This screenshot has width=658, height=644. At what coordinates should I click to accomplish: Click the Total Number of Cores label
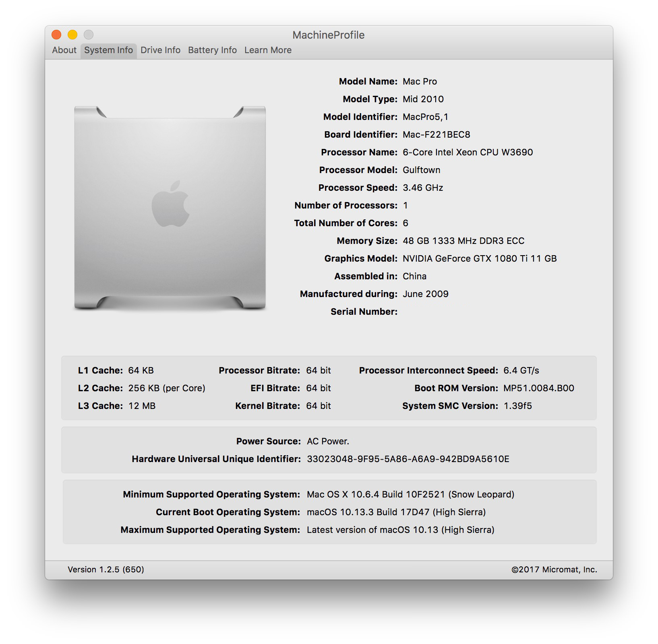click(x=346, y=223)
